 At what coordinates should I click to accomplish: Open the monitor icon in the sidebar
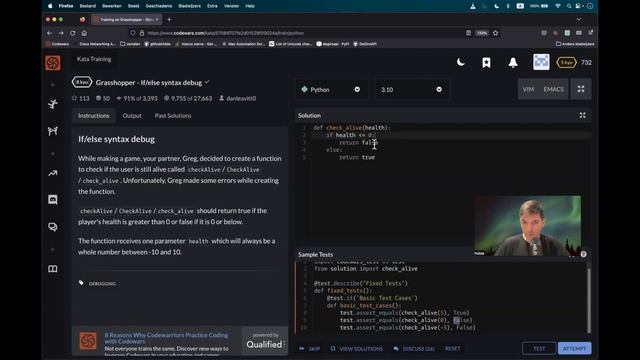click(x=53, y=199)
